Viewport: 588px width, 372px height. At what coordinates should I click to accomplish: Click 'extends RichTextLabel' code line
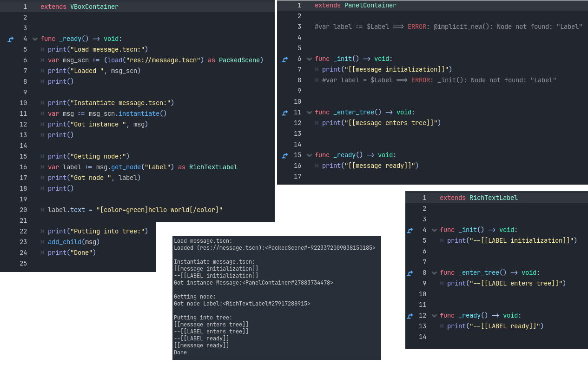(x=479, y=198)
